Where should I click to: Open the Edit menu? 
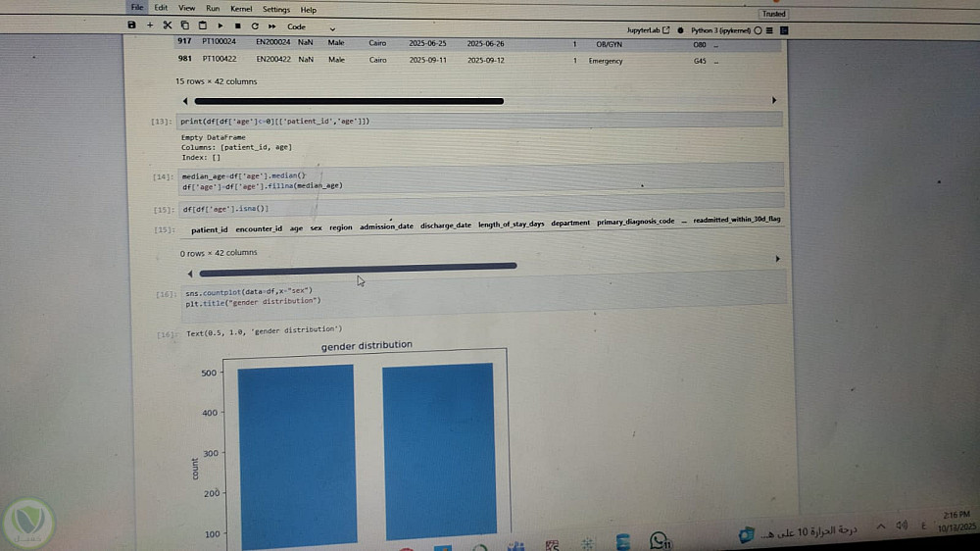161,8
